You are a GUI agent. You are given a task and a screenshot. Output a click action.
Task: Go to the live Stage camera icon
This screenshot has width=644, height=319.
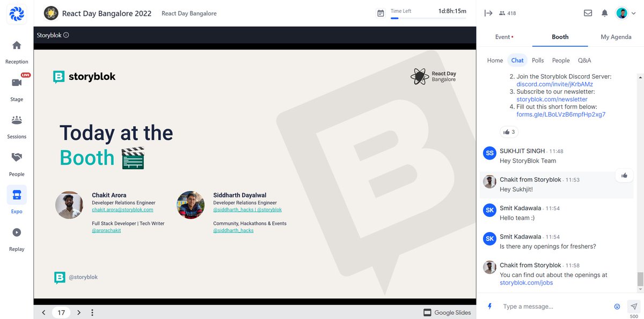click(x=17, y=82)
